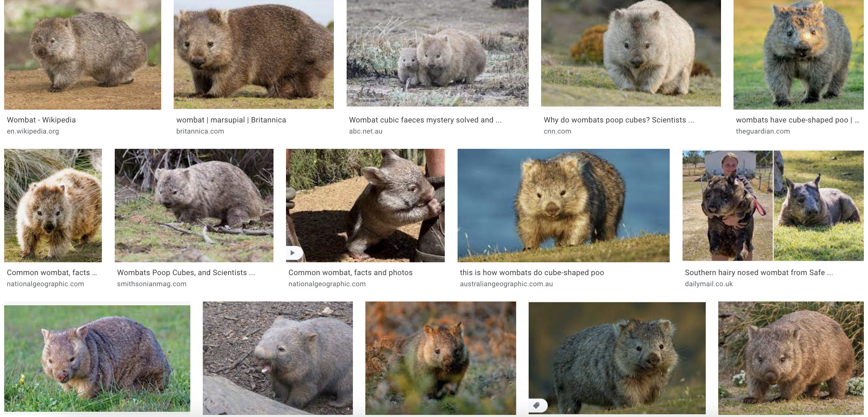
Task: Open the Britannica wombat marsupial image
Action: coord(254,54)
